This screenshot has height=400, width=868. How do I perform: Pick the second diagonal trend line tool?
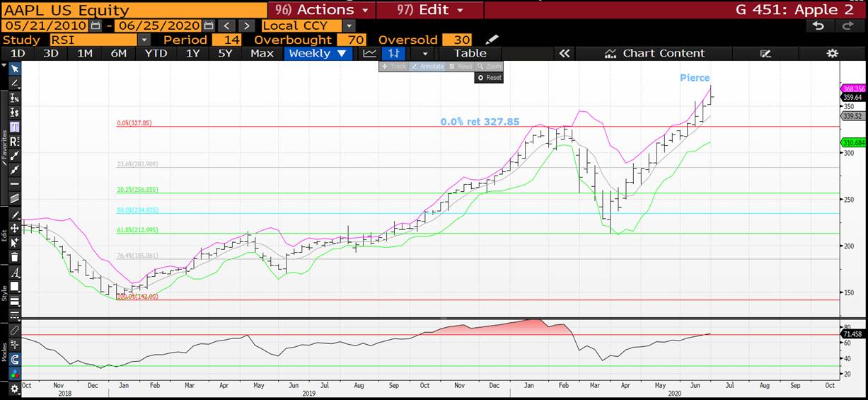15,169
